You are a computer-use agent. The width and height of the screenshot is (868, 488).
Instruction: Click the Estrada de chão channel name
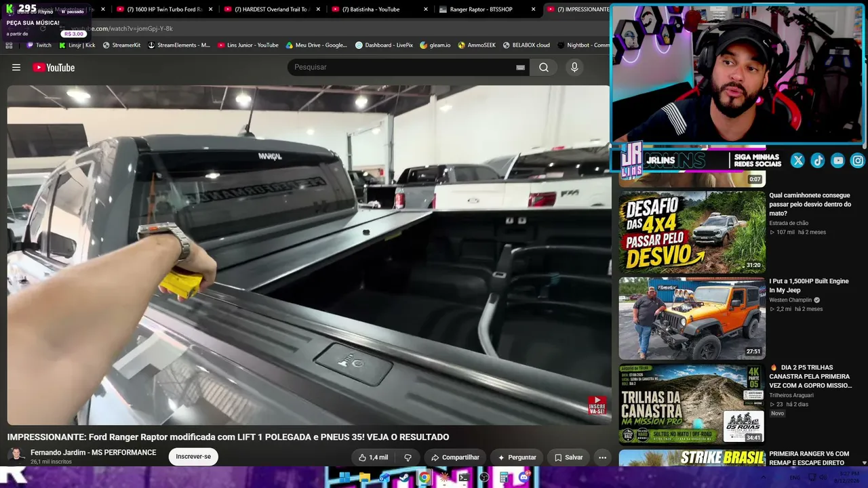789,223
